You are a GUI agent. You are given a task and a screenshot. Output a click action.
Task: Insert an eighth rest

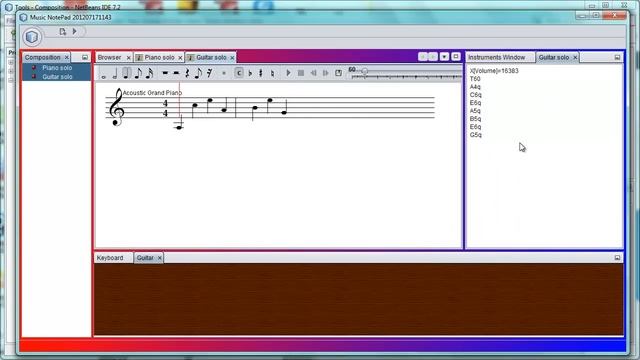coord(198,73)
